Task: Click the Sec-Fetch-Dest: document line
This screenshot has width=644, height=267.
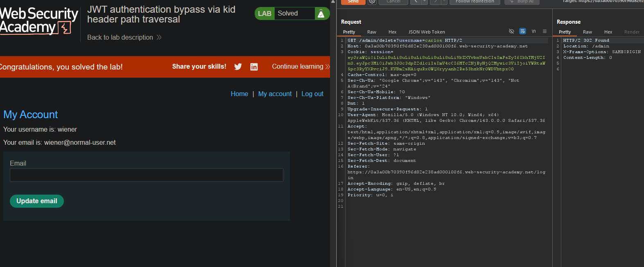Action: tap(382, 161)
